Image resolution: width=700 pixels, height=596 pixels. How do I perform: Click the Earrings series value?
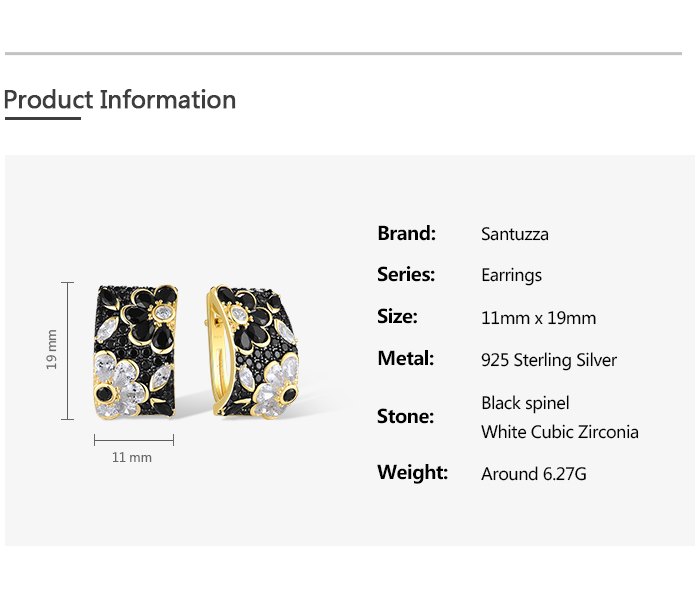coord(511,276)
